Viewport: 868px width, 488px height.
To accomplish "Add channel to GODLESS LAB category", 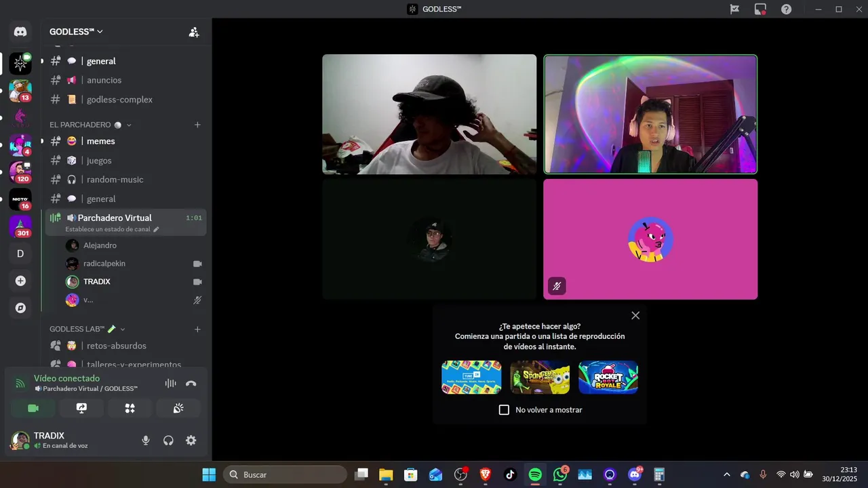I will coord(197,329).
